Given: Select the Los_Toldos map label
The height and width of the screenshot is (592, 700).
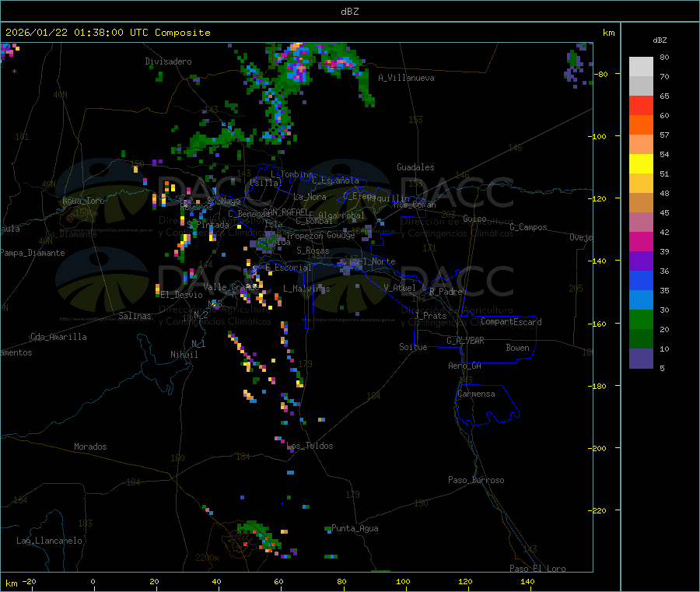Looking at the screenshot, I should (310, 446).
